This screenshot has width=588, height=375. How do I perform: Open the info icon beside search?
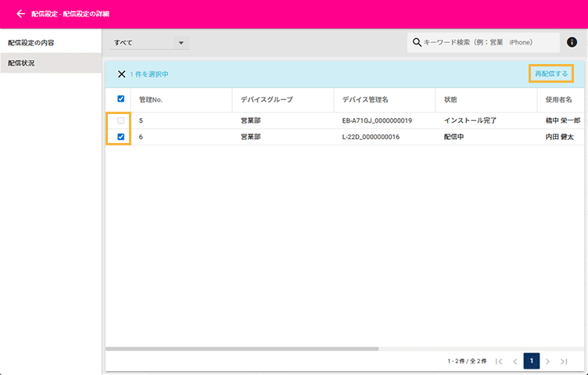point(572,42)
